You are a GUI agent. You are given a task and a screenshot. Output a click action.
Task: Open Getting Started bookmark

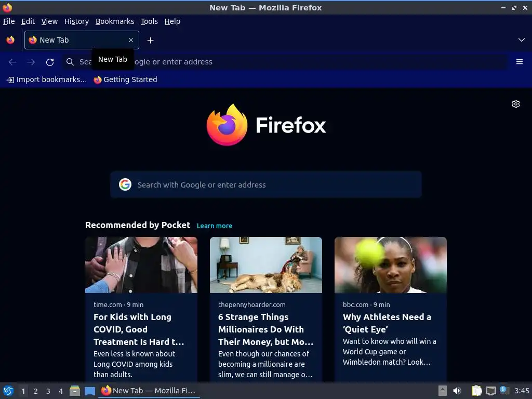coord(126,79)
